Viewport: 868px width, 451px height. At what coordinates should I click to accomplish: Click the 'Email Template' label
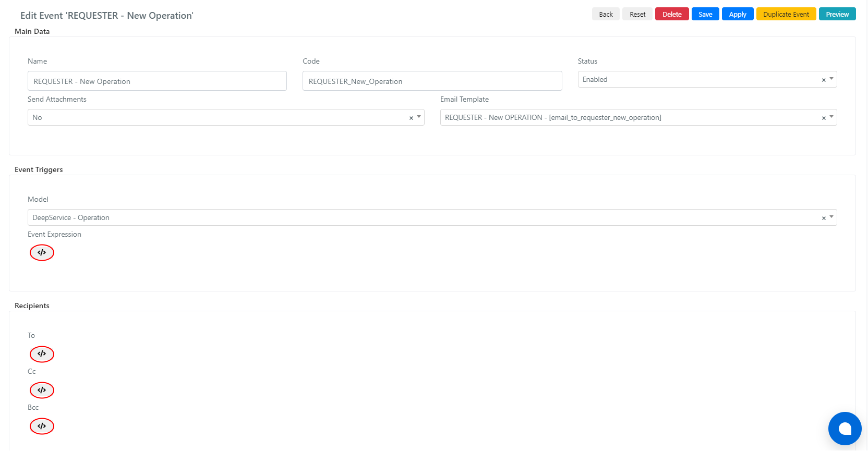[464, 99]
